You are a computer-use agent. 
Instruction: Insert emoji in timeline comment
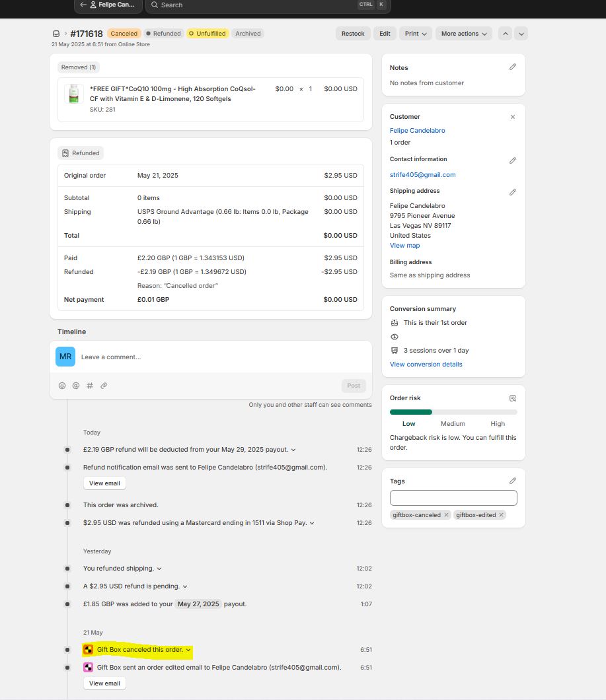[62, 386]
